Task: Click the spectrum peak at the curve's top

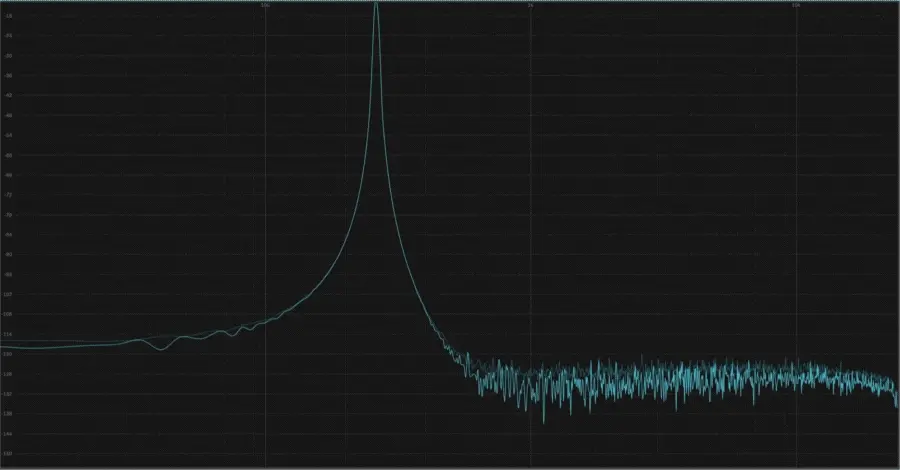Action: tap(376, 5)
